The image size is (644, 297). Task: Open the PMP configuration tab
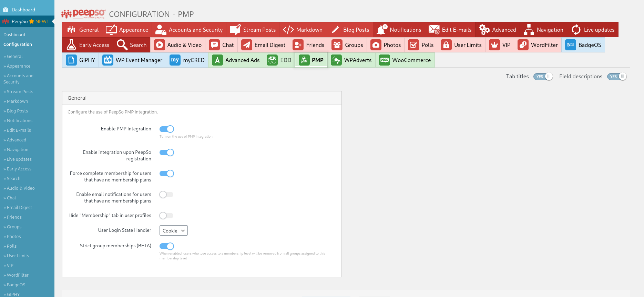pos(311,60)
